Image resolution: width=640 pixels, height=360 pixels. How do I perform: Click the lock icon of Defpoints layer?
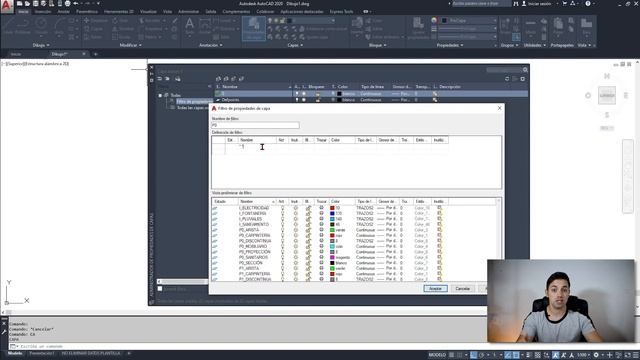click(x=318, y=100)
